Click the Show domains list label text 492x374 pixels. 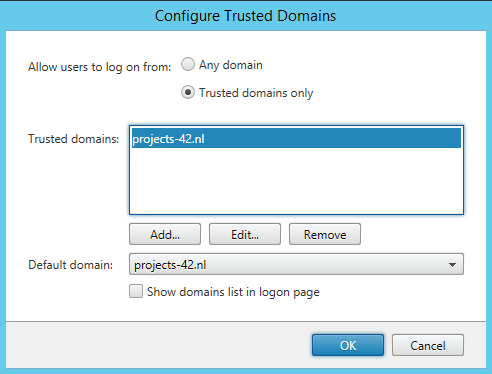click(x=233, y=292)
